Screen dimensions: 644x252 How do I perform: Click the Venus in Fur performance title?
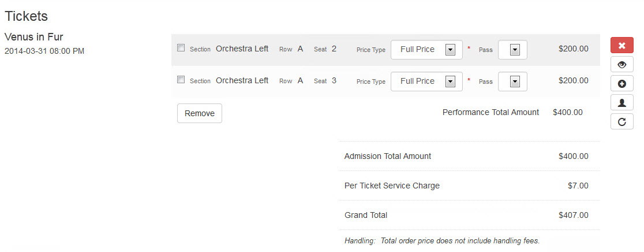[33, 37]
